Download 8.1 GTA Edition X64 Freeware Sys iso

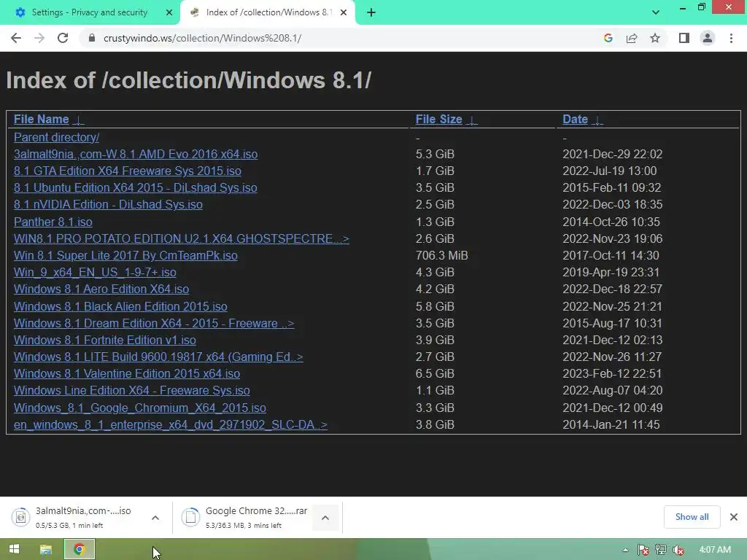[x=127, y=171]
